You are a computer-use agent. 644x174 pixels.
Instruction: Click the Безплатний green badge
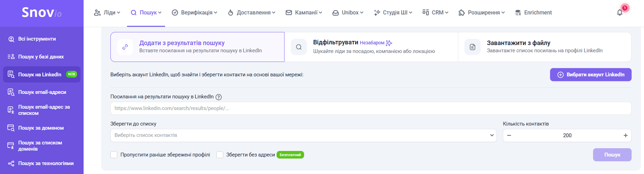point(290,155)
